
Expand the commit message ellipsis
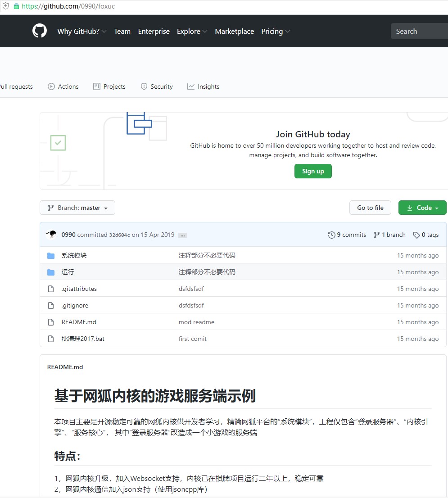point(182,235)
